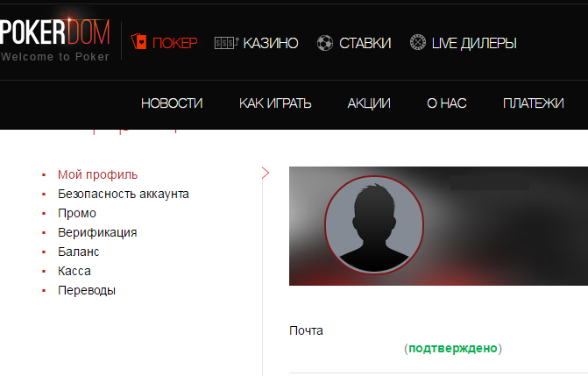The height and width of the screenshot is (376, 588).
Task: Select Мой профиль in the sidebar
Action: tap(97, 175)
